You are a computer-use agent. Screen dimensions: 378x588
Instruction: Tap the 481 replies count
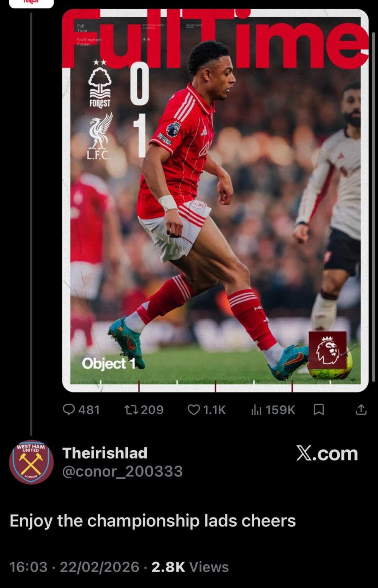pyautogui.click(x=89, y=410)
